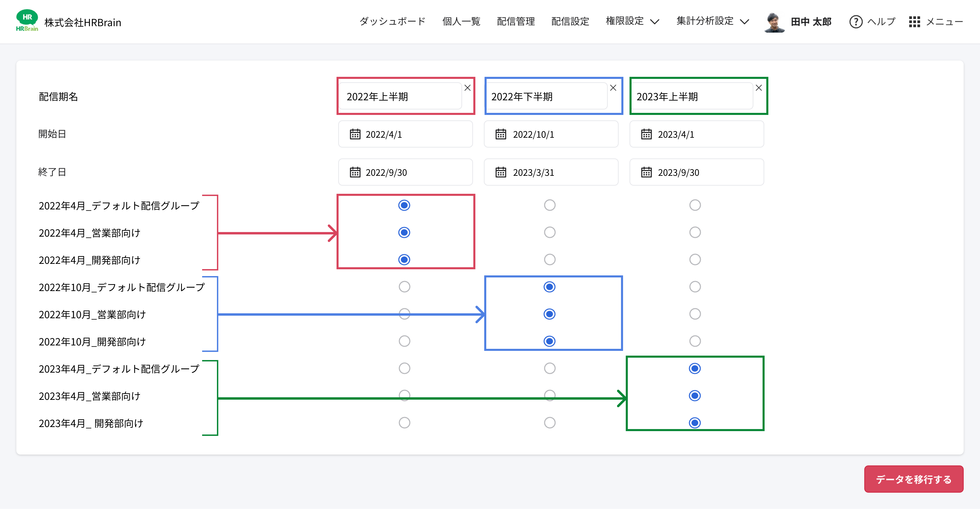Open calendar for start date 2022/4/1
980x528 pixels.
pyautogui.click(x=355, y=134)
